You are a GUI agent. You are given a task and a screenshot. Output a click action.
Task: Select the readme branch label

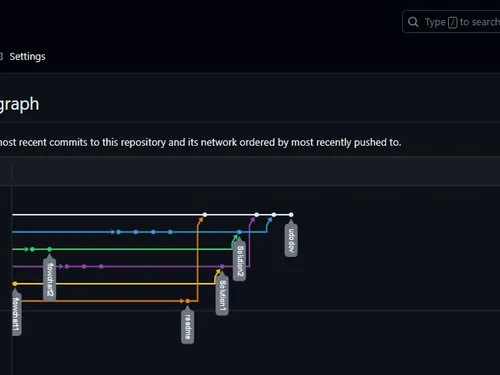click(x=188, y=326)
